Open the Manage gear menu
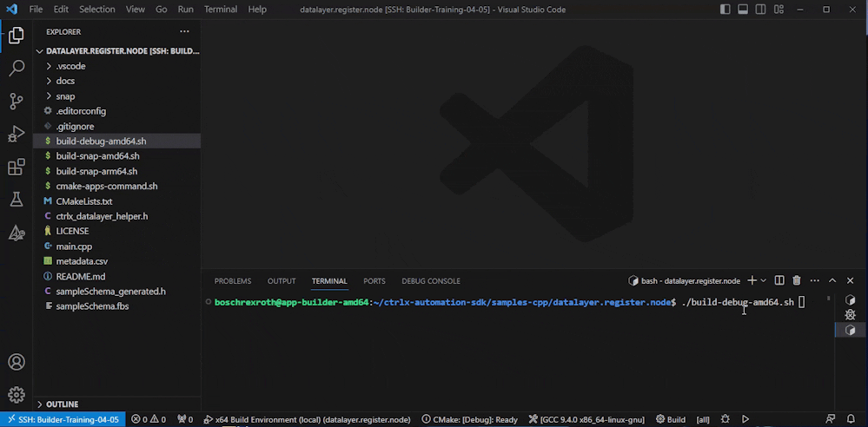 coord(16,395)
